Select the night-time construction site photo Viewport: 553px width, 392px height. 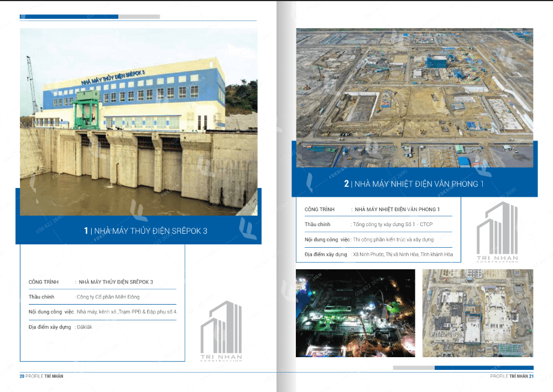coord(355,313)
